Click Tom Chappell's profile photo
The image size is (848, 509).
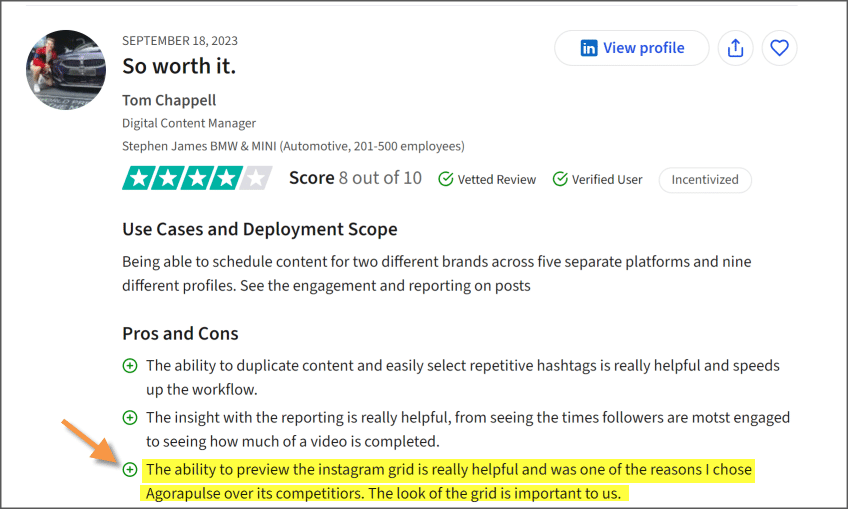[x=66, y=70]
